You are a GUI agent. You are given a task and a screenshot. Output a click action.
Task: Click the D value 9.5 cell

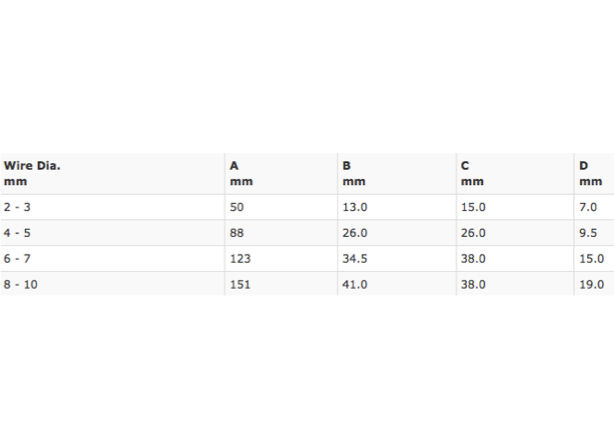588,233
